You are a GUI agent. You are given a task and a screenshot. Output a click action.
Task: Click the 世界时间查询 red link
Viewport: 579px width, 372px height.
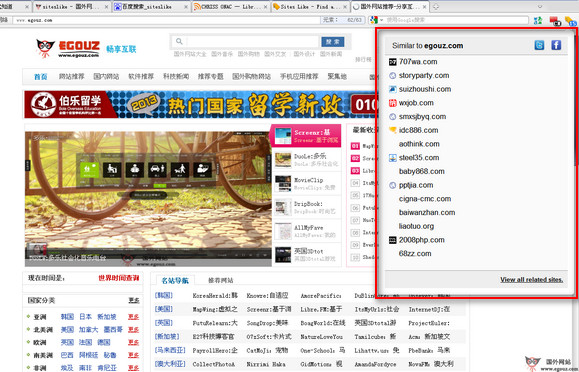(119, 278)
